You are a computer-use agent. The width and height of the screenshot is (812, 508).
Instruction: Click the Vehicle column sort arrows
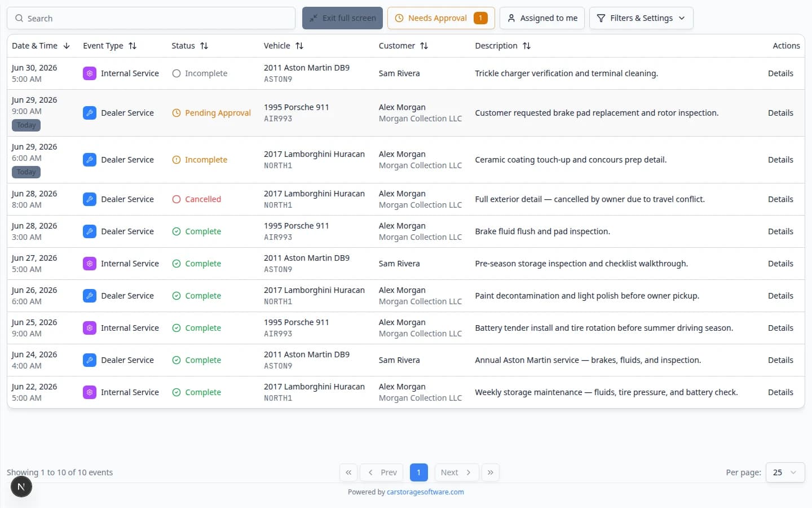(x=299, y=46)
